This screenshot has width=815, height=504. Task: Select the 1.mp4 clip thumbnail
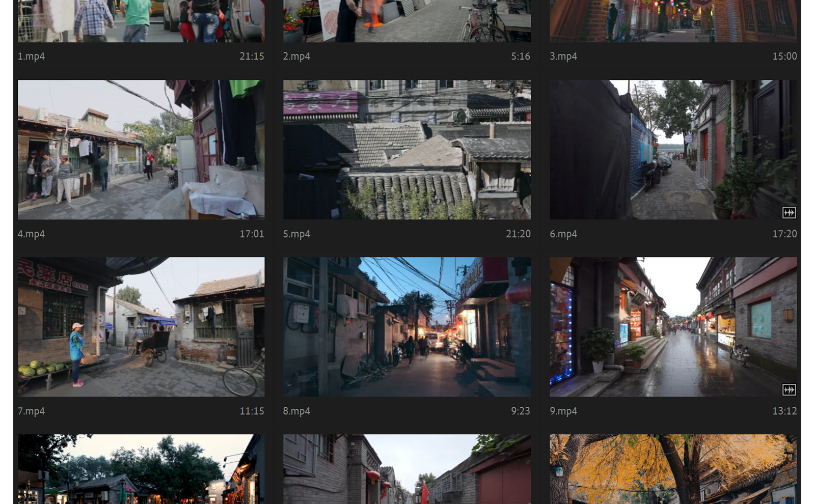point(141,21)
